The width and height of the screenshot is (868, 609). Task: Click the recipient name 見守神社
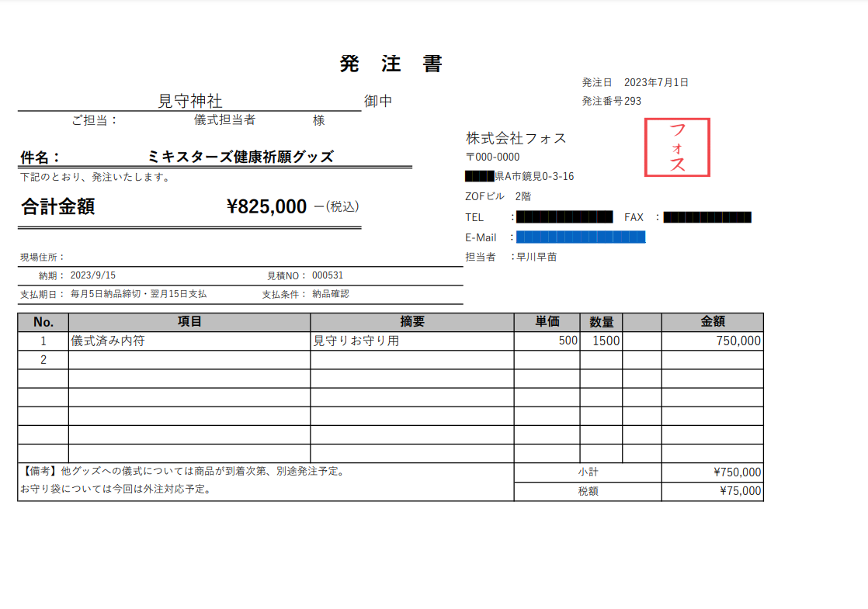pyautogui.click(x=190, y=101)
